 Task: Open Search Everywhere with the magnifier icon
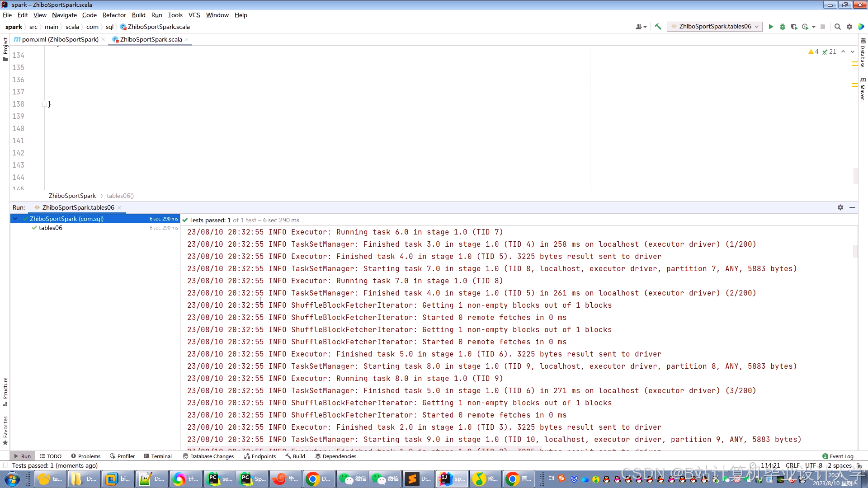point(837,27)
